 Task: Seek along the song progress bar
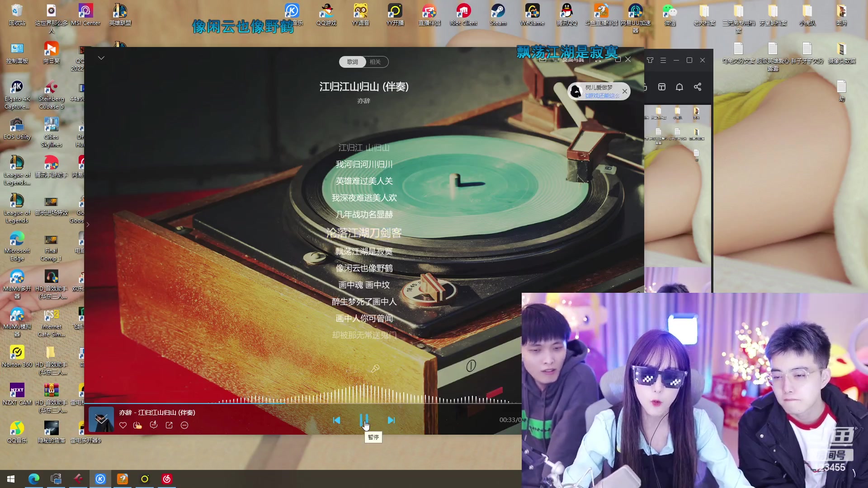[x=303, y=403]
